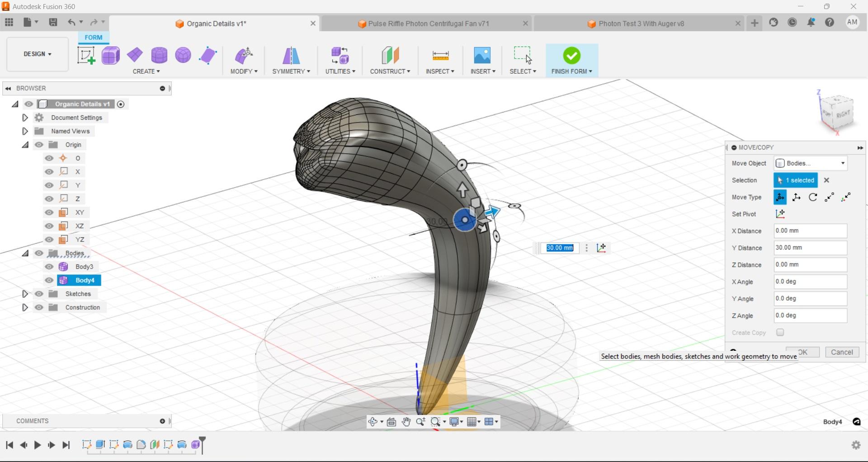
Task: Toggle visibility of XZ plane
Action: pos(49,226)
